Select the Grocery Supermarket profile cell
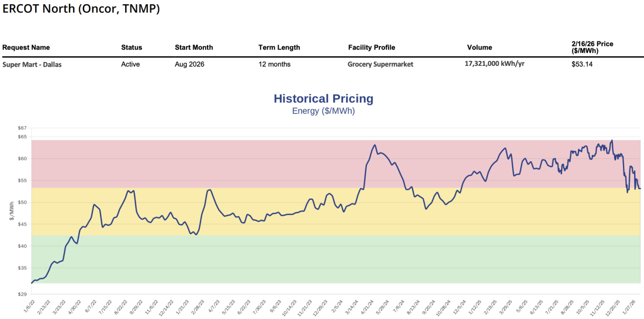 pos(380,64)
